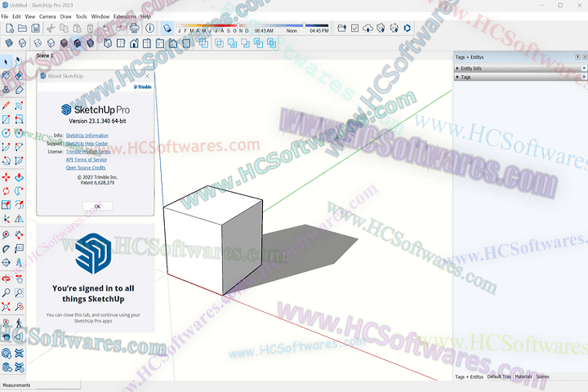This screenshot has width=588, height=392.
Task: Toggle Back Edges style
Action: click(x=23, y=43)
